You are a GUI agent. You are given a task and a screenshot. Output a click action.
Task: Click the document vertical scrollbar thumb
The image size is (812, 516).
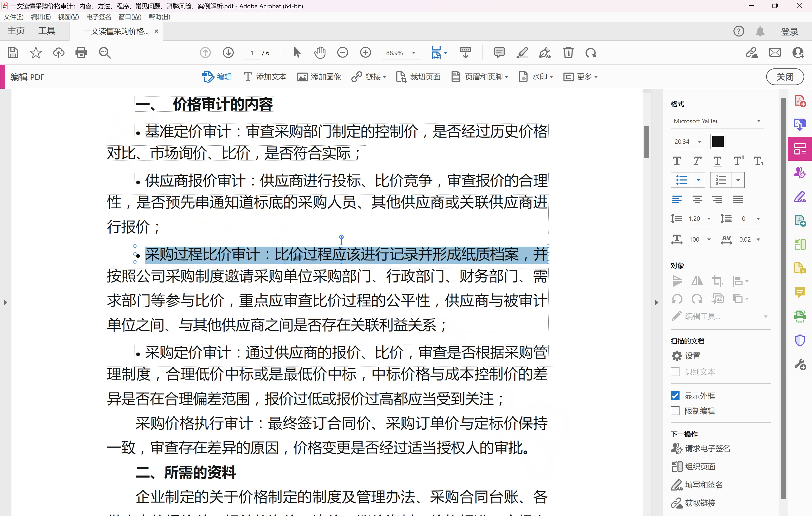coord(646,141)
